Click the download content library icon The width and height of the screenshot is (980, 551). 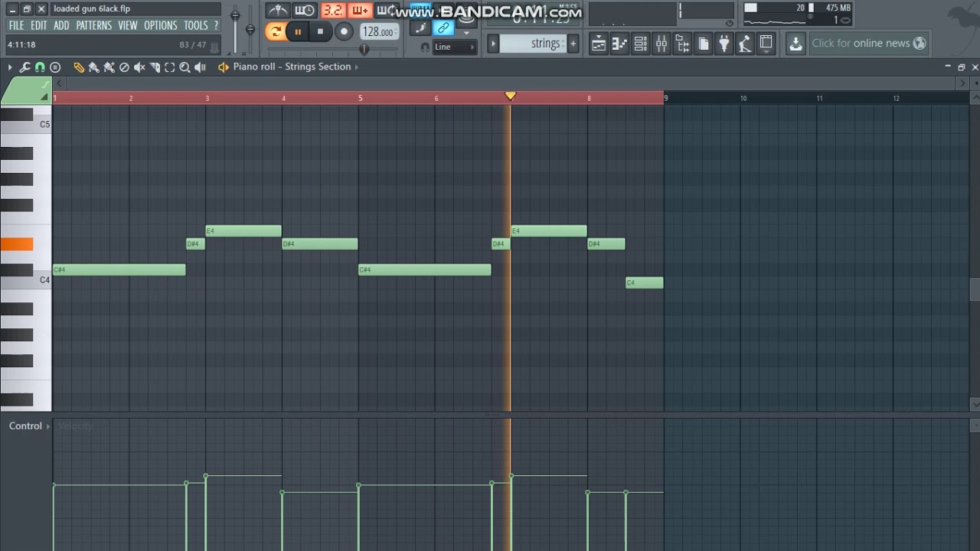click(795, 44)
